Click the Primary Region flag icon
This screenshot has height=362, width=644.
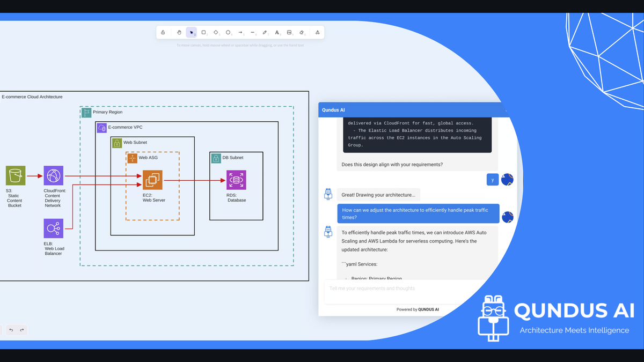pos(86,113)
